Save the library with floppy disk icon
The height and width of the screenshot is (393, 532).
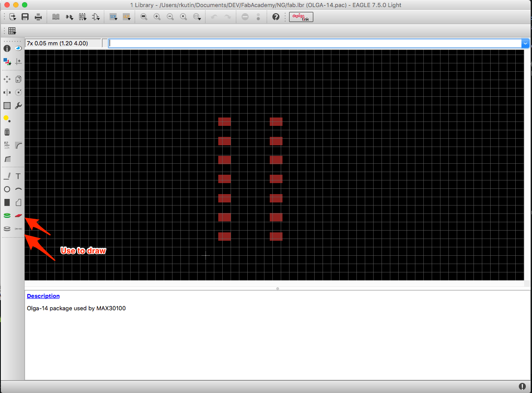(25, 17)
